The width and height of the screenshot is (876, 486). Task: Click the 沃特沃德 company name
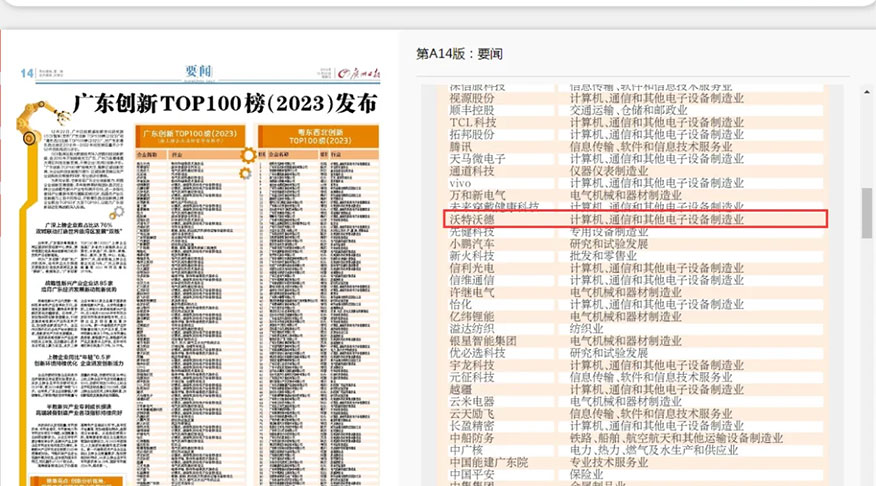[472, 220]
